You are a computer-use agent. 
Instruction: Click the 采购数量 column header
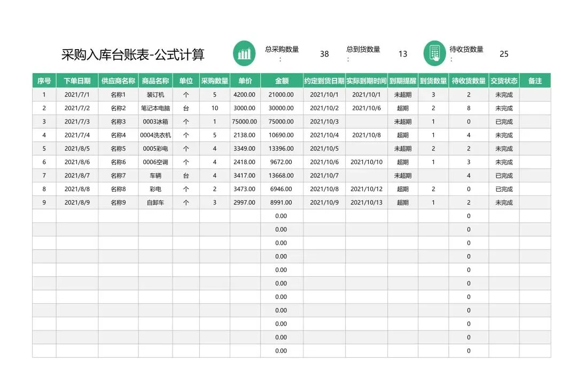(x=215, y=81)
